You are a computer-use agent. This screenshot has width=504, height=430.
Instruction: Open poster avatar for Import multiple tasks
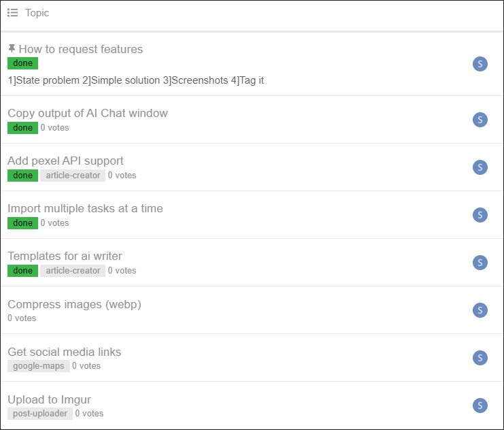[x=480, y=215]
